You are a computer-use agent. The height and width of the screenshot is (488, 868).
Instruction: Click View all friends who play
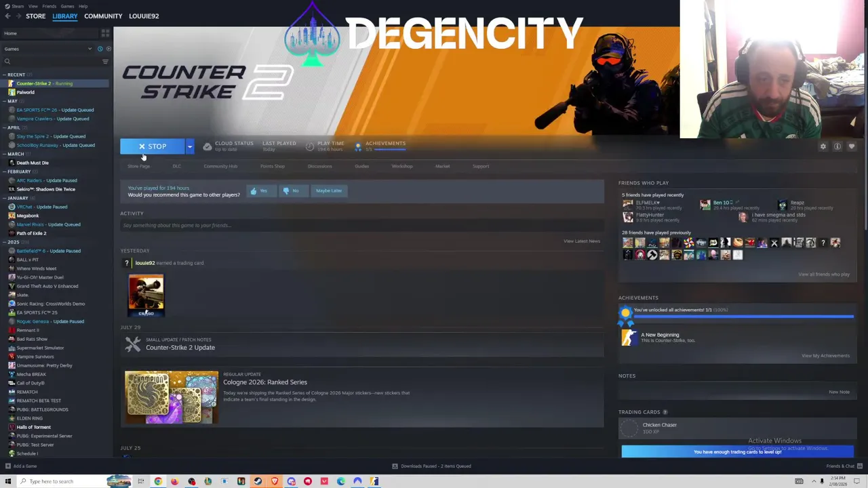[823, 274]
